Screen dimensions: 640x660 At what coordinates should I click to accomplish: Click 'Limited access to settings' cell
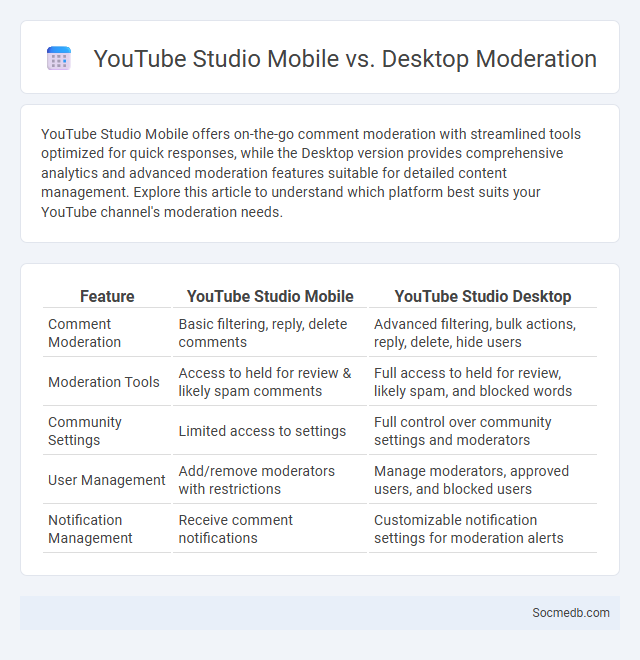coord(270,431)
